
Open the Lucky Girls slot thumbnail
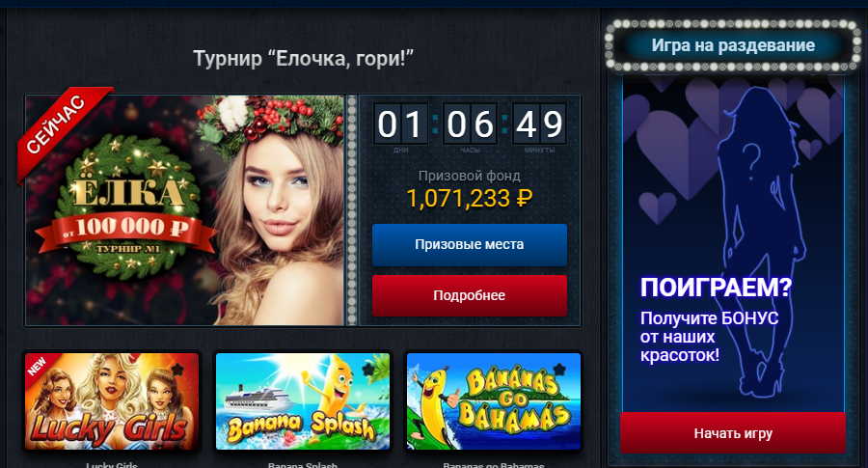pos(112,401)
